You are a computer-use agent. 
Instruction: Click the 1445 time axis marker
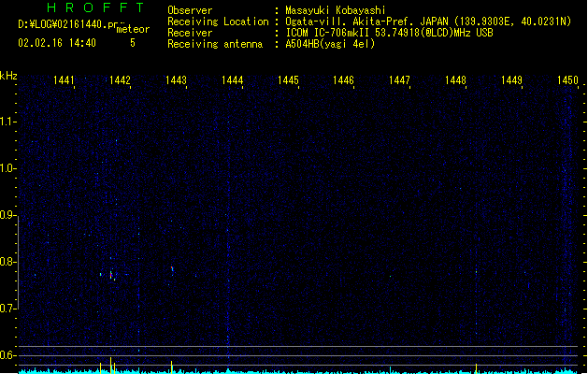point(288,80)
